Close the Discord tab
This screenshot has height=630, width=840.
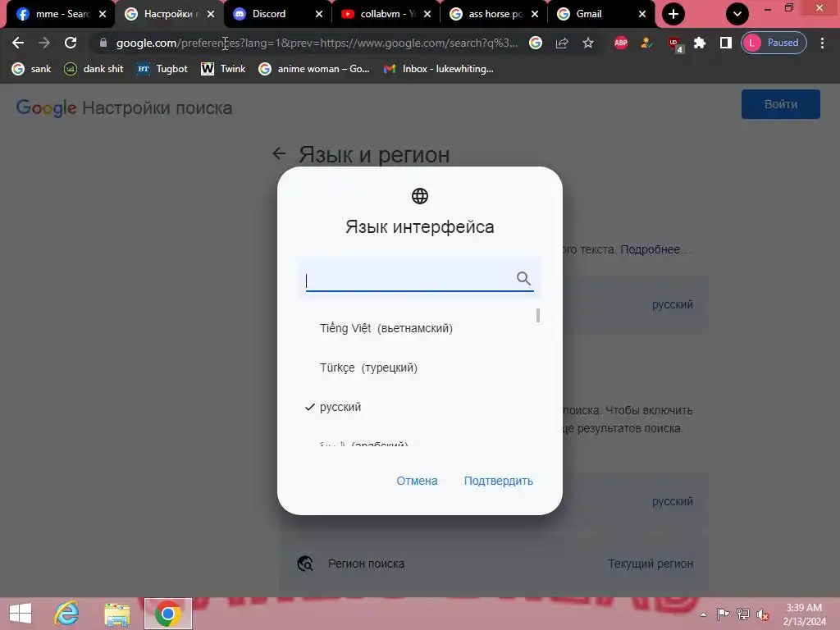319,14
